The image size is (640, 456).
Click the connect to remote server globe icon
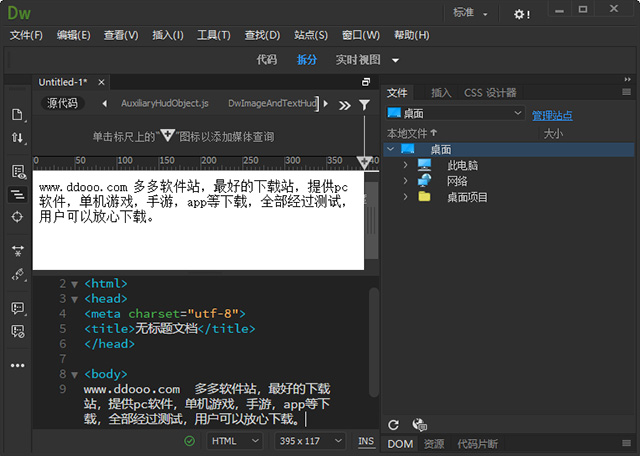click(x=420, y=425)
